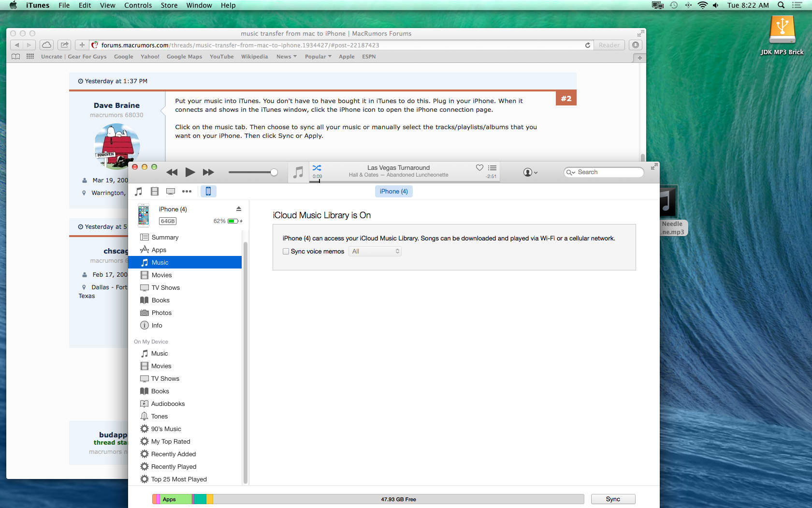This screenshot has width=812, height=508.
Task: Open the YouTube bookmark
Action: [x=222, y=57]
